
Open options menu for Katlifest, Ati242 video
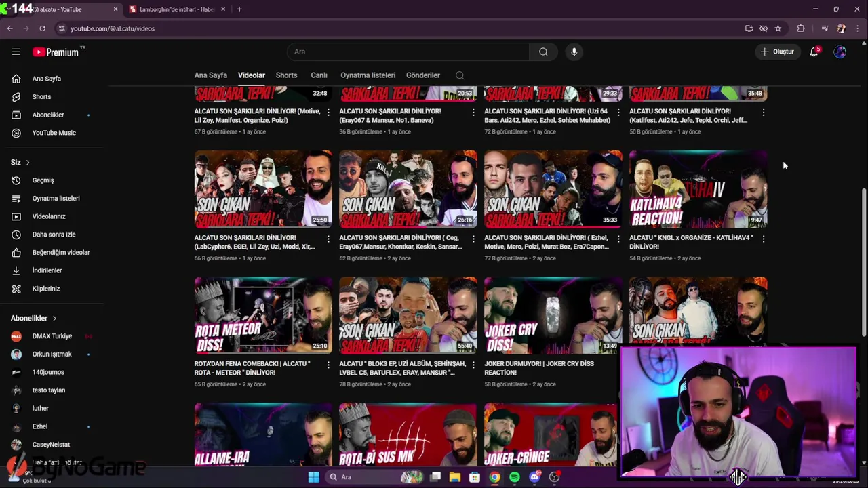click(x=764, y=113)
